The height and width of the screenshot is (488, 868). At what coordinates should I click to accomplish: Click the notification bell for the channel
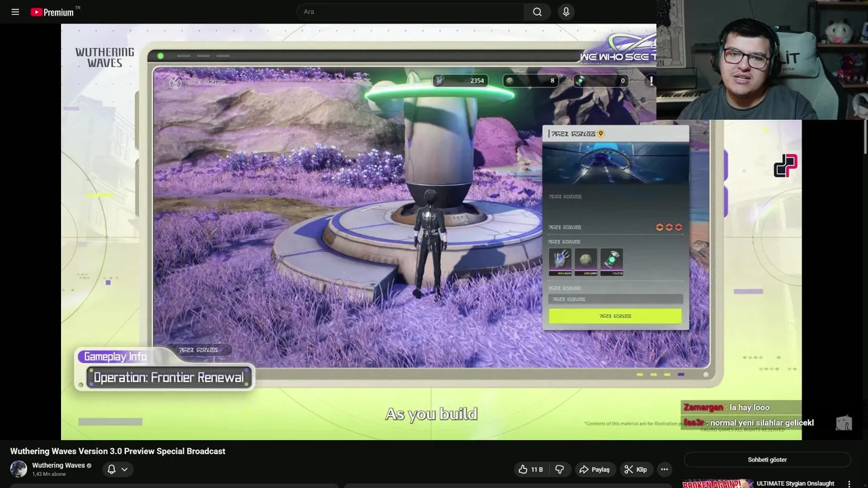tap(111, 469)
